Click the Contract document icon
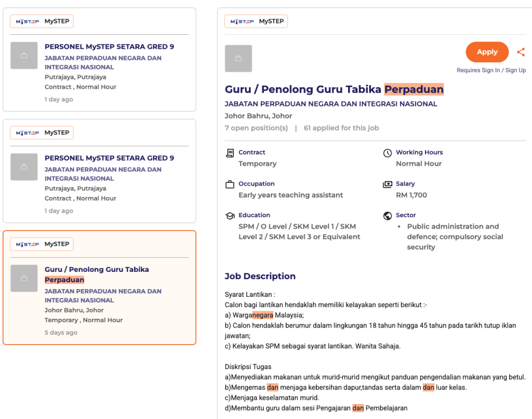Screen dimensions: 532x419 [230, 153]
